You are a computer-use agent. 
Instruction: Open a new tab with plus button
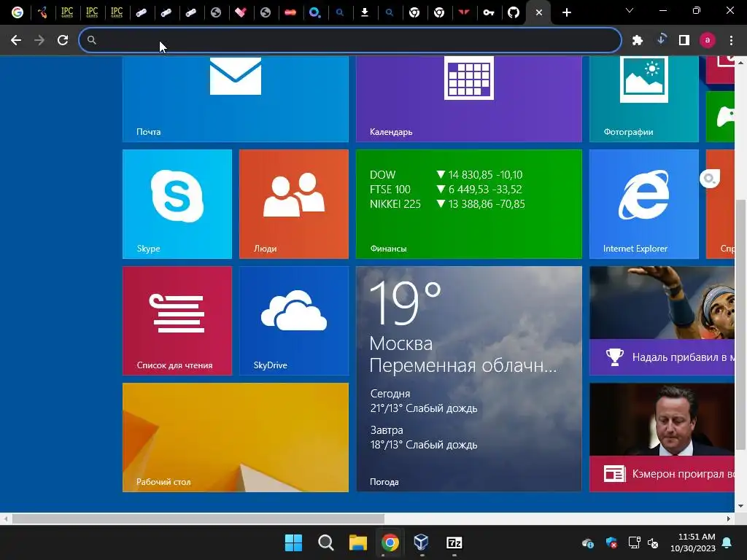coord(566,12)
